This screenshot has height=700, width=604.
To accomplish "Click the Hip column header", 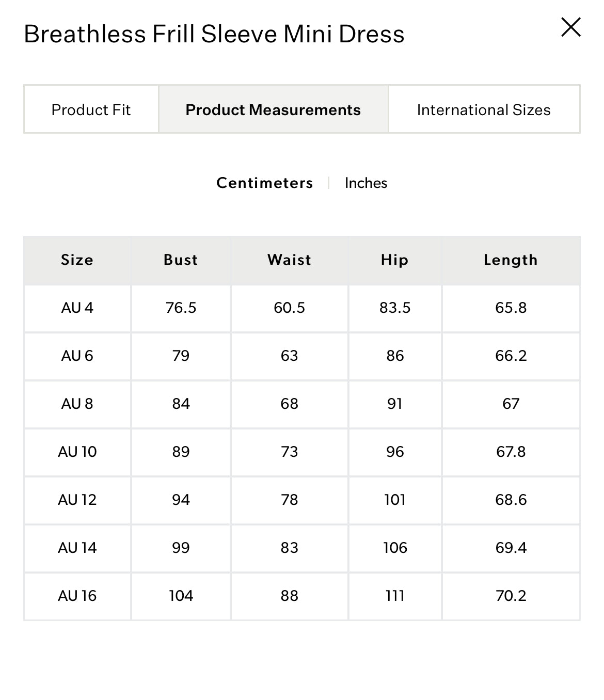I will pyautogui.click(x=394, y=260).
